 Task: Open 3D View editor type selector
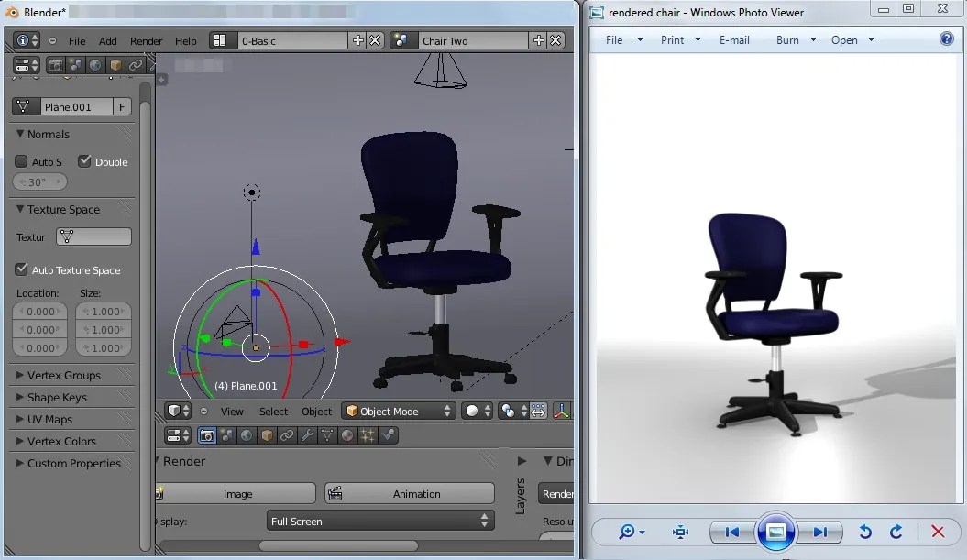click(178, 411)
